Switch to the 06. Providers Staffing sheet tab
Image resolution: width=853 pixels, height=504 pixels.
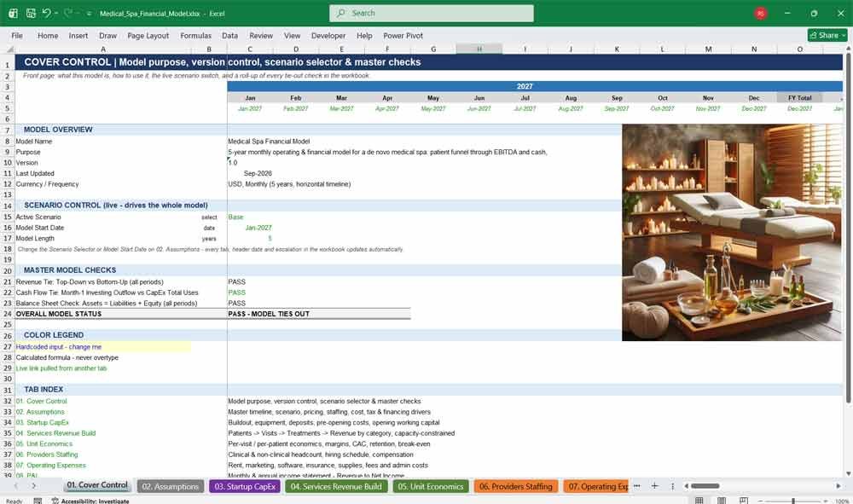pyautogui.click(x=516, y=487)
